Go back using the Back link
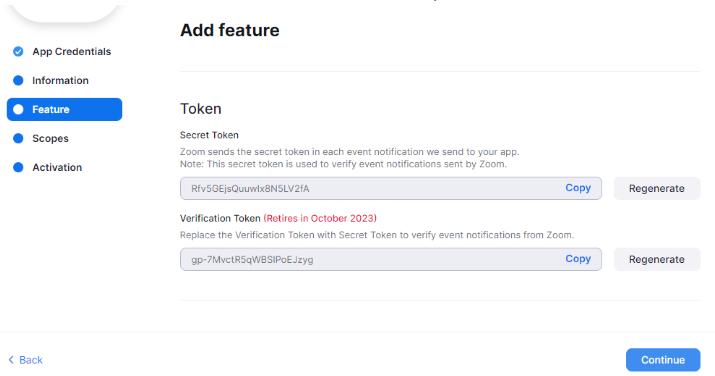 click(x=26, y=360)
